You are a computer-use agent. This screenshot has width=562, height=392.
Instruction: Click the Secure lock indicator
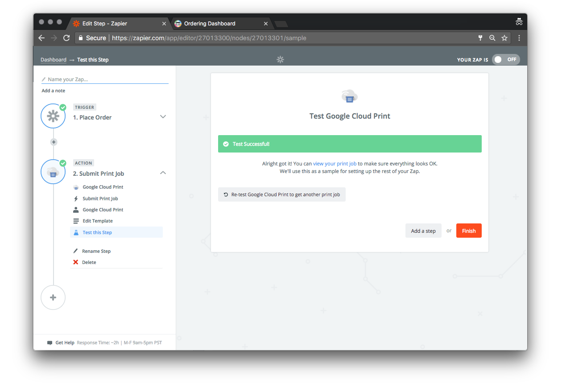(x=92, y=38)
